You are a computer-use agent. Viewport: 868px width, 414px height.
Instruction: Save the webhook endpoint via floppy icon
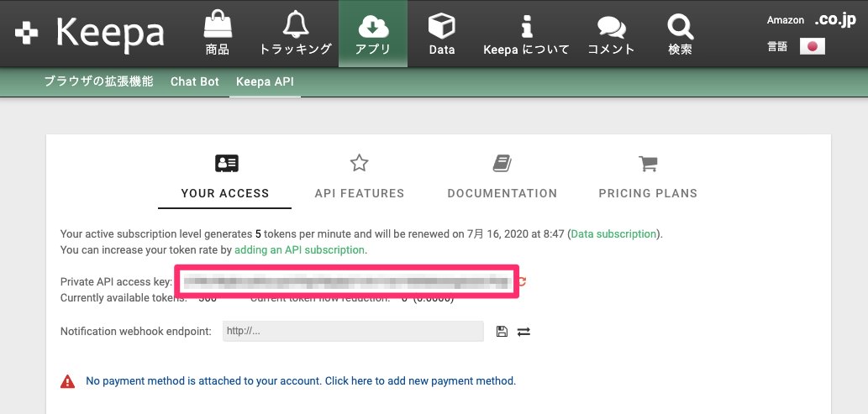502,332
